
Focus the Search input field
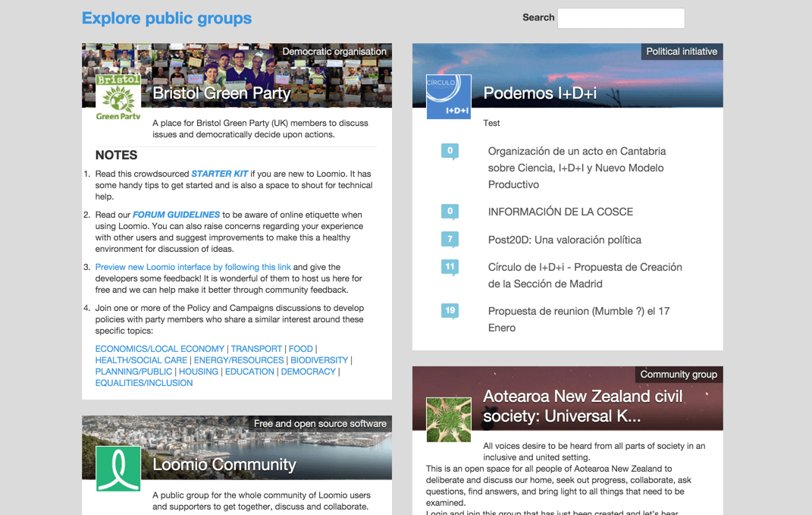621,18
